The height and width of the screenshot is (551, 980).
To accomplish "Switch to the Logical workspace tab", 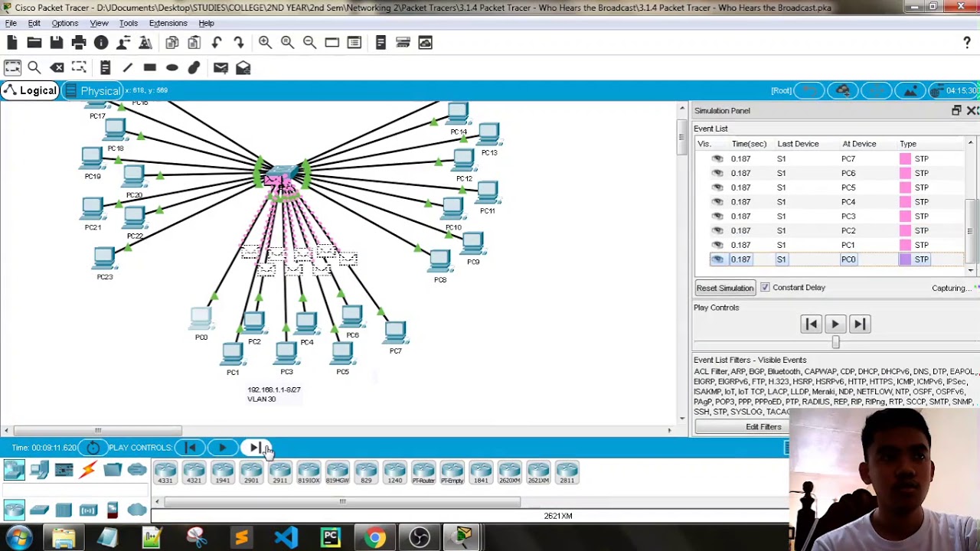I will [x=30, y=91].
